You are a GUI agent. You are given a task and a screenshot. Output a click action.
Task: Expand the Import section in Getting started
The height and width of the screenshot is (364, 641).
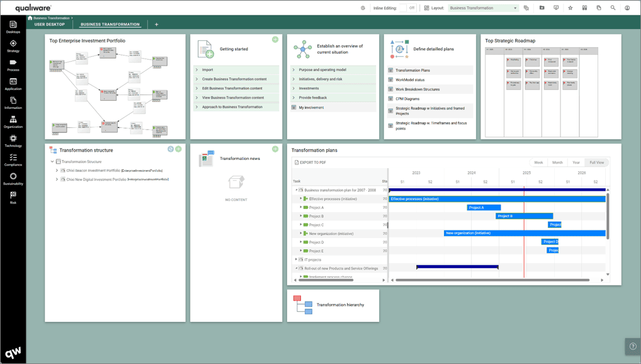(x=208, y=70)
